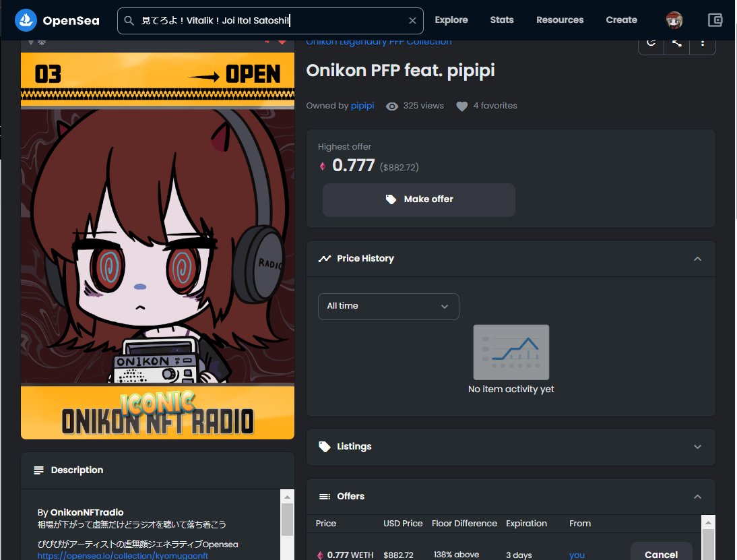Click the red heart above the NFT image
The height and width of the screenshot is (560, 737).
click(282, 42)
